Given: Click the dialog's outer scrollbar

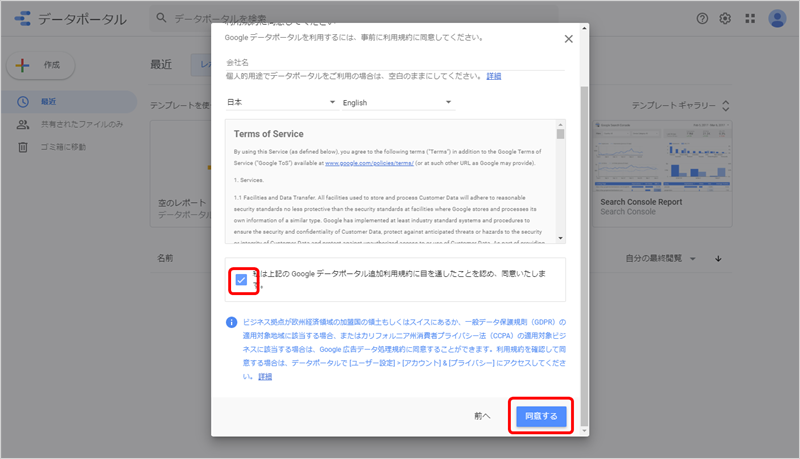Looking at the screenshot, I should (x=584, y=255).
